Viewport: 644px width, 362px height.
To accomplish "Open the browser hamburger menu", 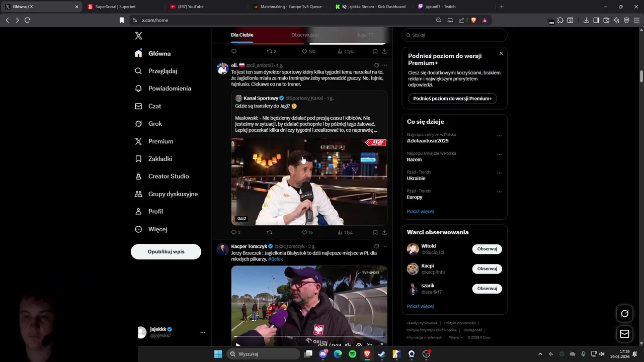I will point(636,20).
